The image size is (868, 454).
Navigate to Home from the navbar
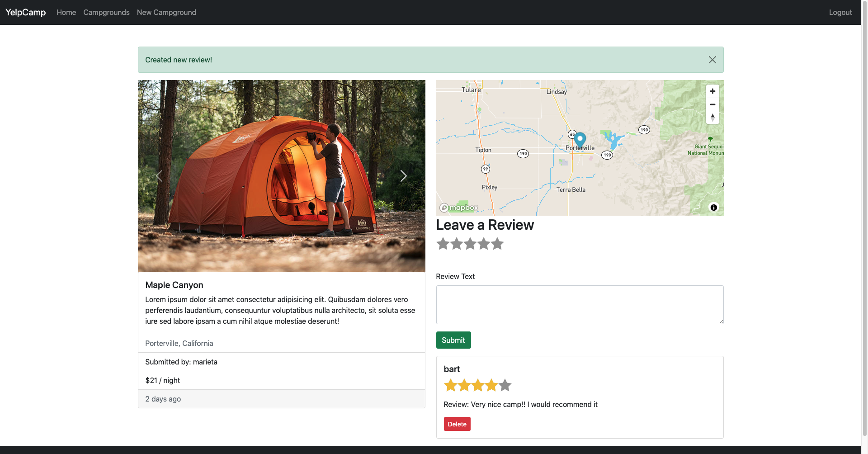66,12
